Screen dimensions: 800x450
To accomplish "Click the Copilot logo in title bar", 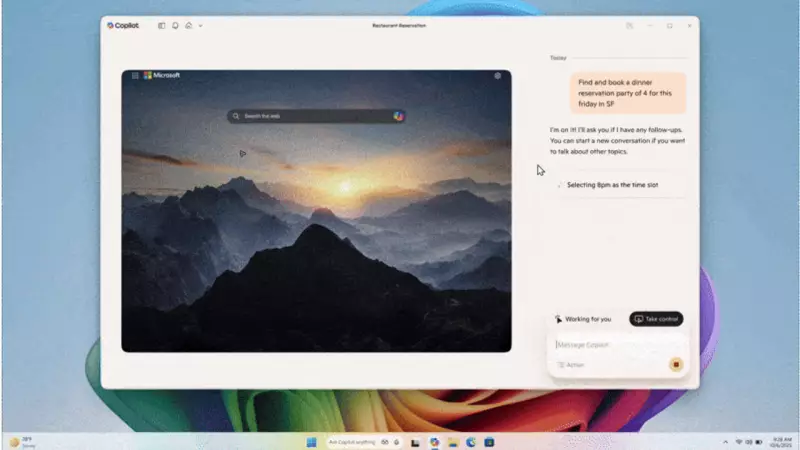I will (x=124, y=25).
